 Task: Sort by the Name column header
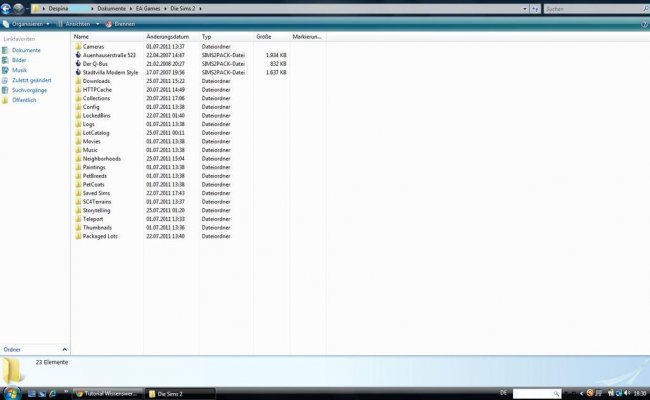[x=107, y=36]
